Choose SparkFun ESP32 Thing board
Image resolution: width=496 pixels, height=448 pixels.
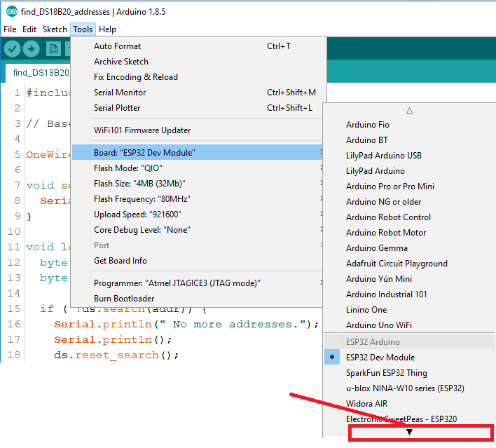(x=386, y=373)
